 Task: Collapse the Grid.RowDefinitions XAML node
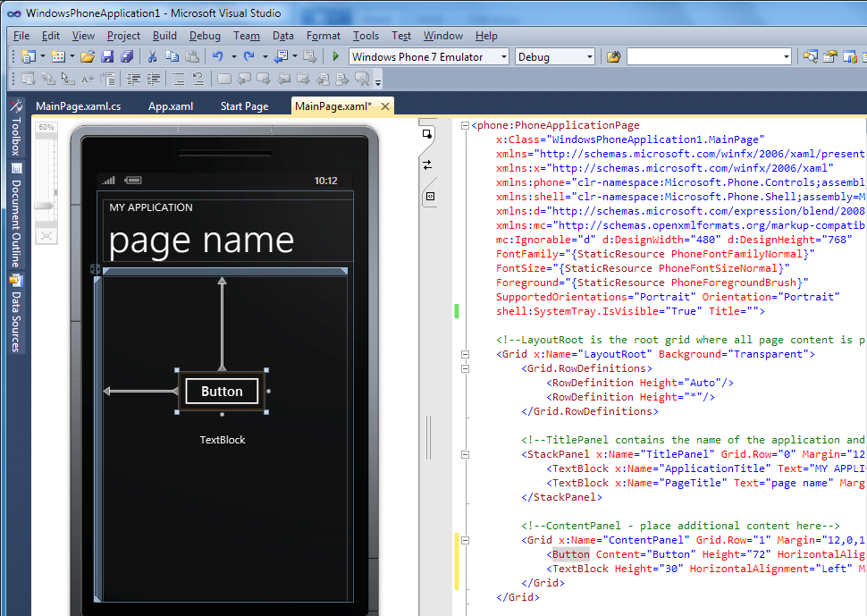[465, 369]
